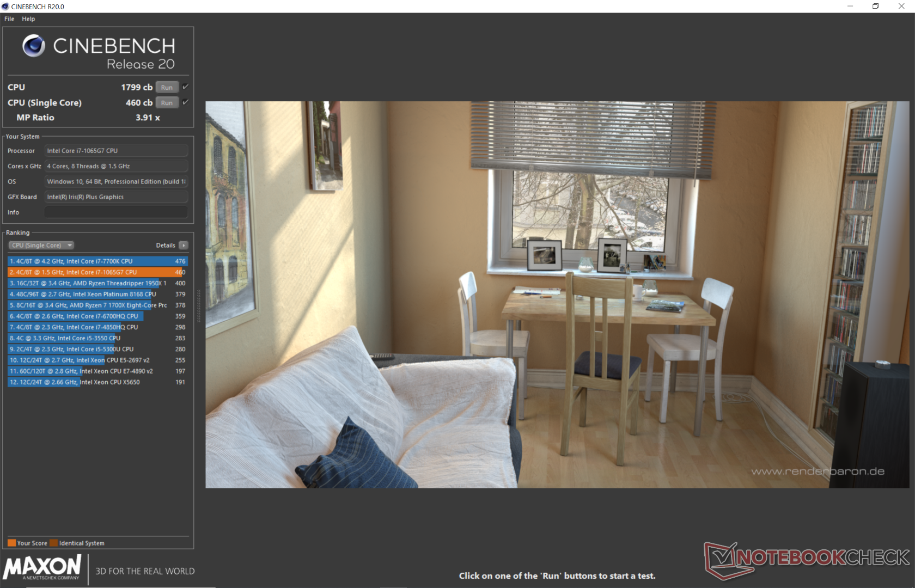This screenshot has height=588, width=915.
Task: Select ranking row Intel Core i7-4850HQ
Action: 98,327
